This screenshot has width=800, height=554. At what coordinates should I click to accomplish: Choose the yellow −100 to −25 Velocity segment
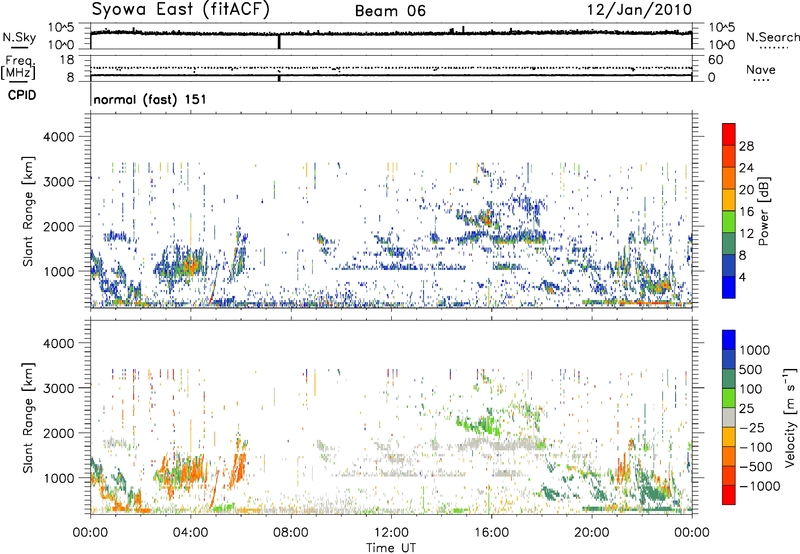click(x=729, y=437)
